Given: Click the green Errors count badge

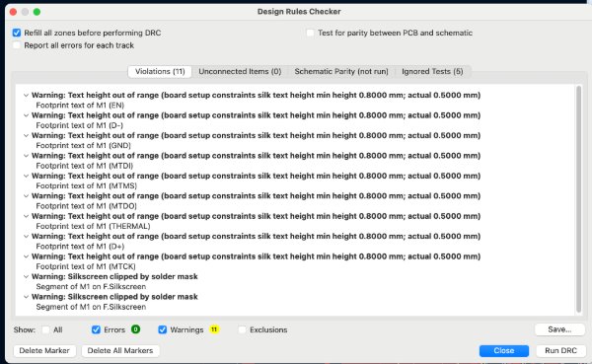Looking at the screenshot, I should (135, 329).
